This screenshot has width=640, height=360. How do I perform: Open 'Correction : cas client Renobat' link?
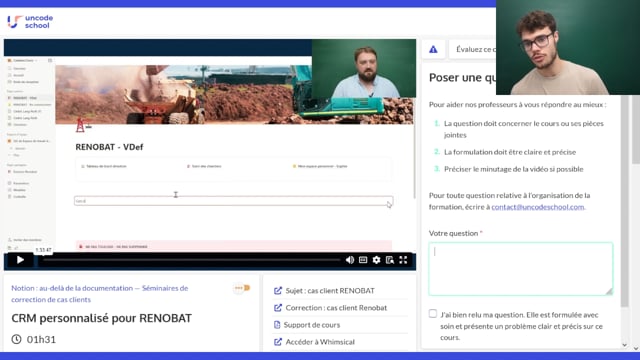(336, 308)
